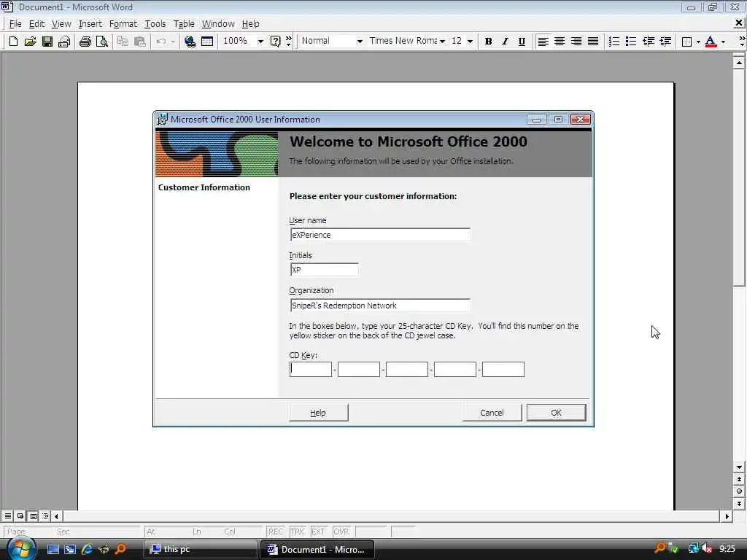Click the E-mail icon in Word toolbar
Image resolution: width=747 pixels, height=560 pixels.
64,42
